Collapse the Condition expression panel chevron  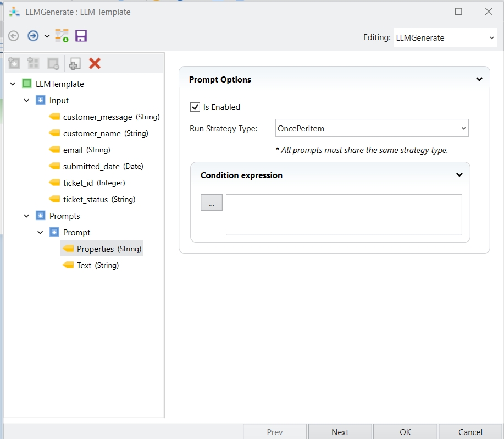coord(459,175)
